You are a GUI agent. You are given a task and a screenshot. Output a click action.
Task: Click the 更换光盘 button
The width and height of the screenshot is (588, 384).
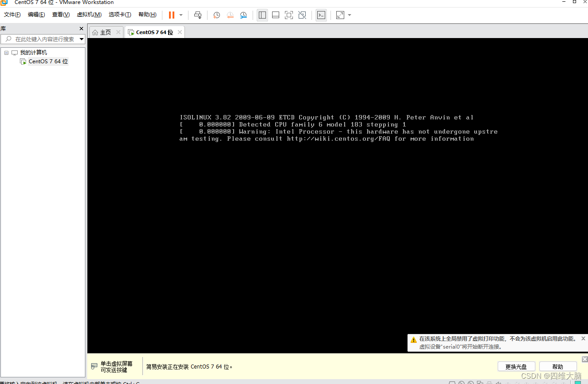tap(516, 366)
